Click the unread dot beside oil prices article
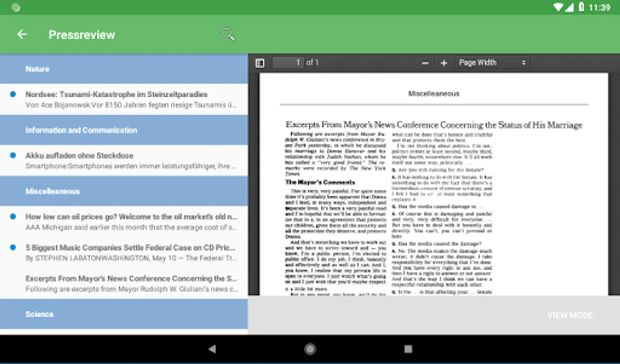 tap(13, 216)
